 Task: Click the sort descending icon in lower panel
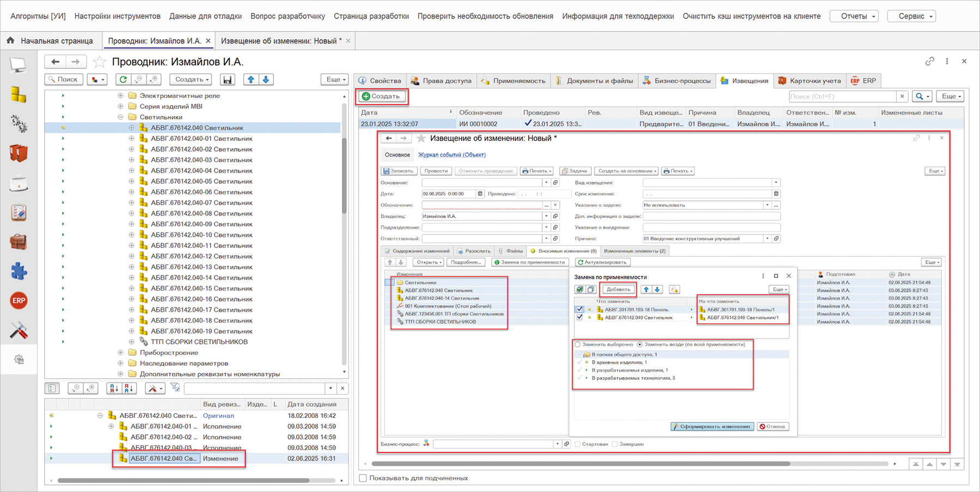pyautogui.click(x=129, y=388)
